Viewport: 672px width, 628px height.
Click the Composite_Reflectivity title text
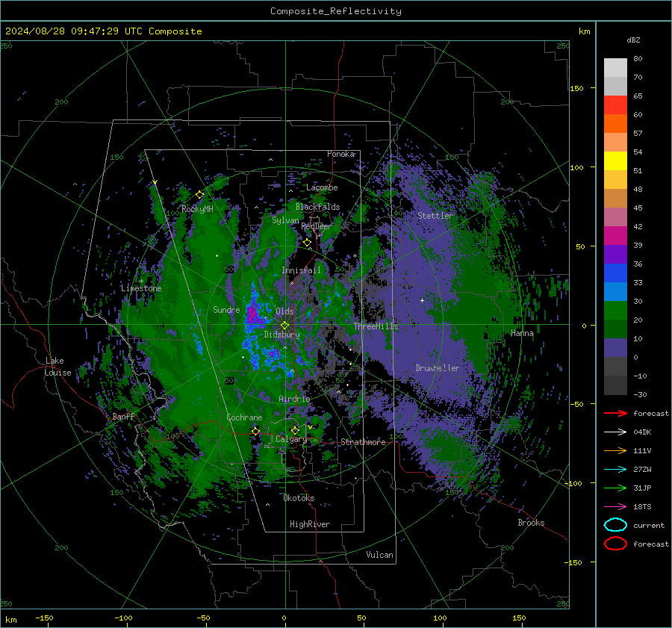[x=336, y=11]
